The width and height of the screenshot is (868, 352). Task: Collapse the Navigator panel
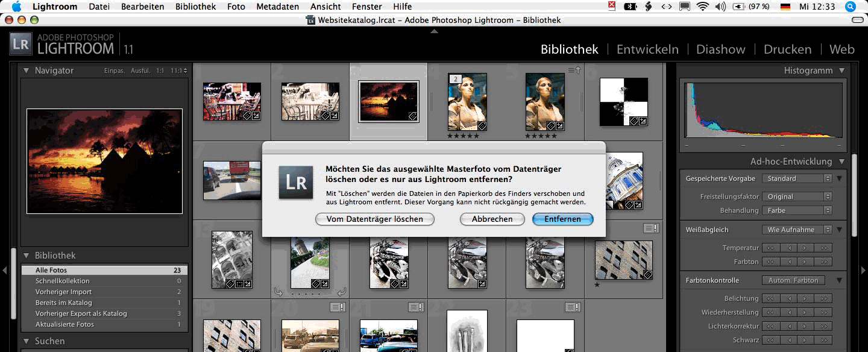tap(26, 71)
